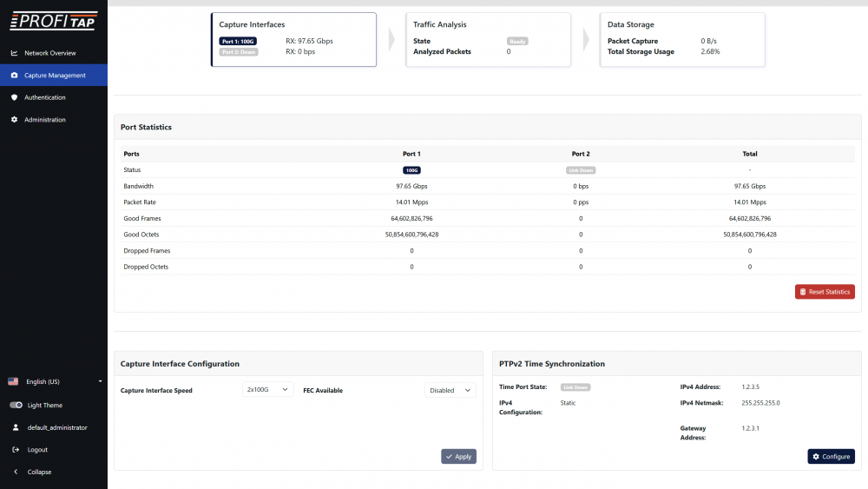Click the US flag language icon

[13, 381]
